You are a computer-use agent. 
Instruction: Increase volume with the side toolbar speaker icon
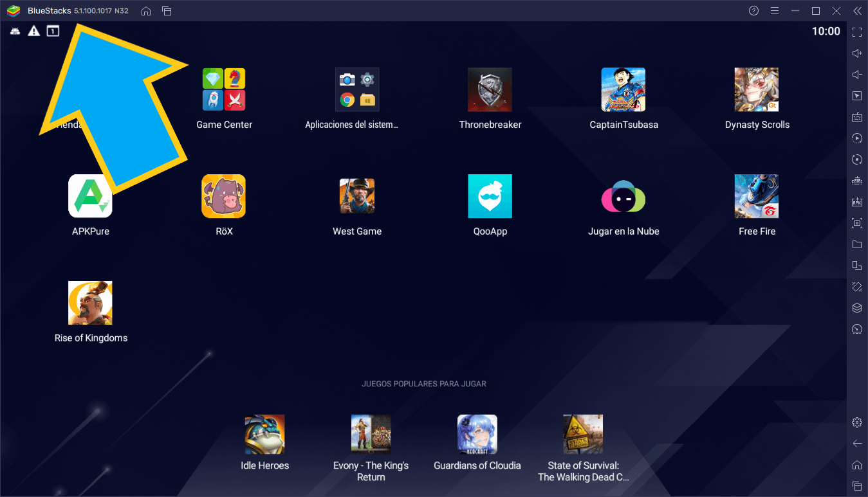pyautogui.click(x=856, y=53)
